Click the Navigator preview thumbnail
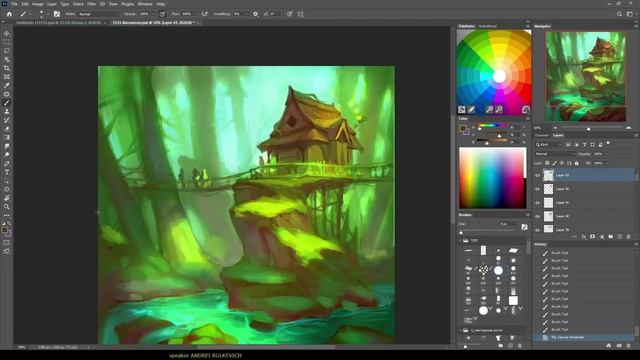This screenshot has width=640, height=360. (x=586, y=76)
